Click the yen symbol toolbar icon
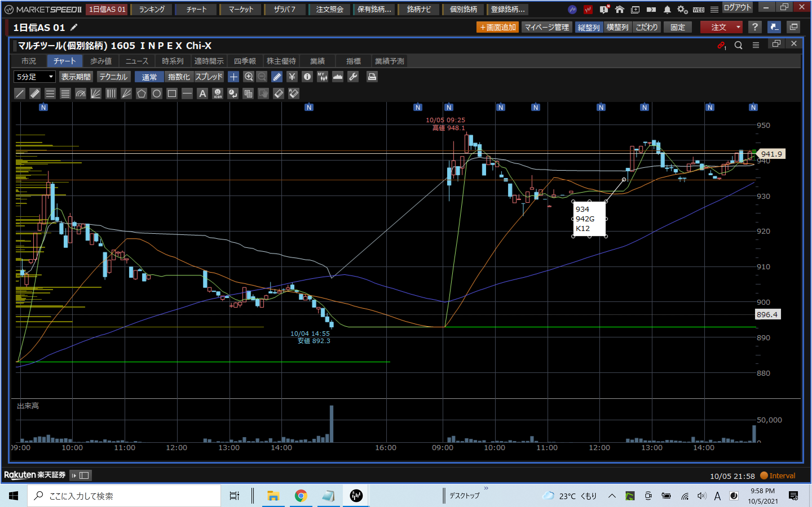 [x=292, y=77]
